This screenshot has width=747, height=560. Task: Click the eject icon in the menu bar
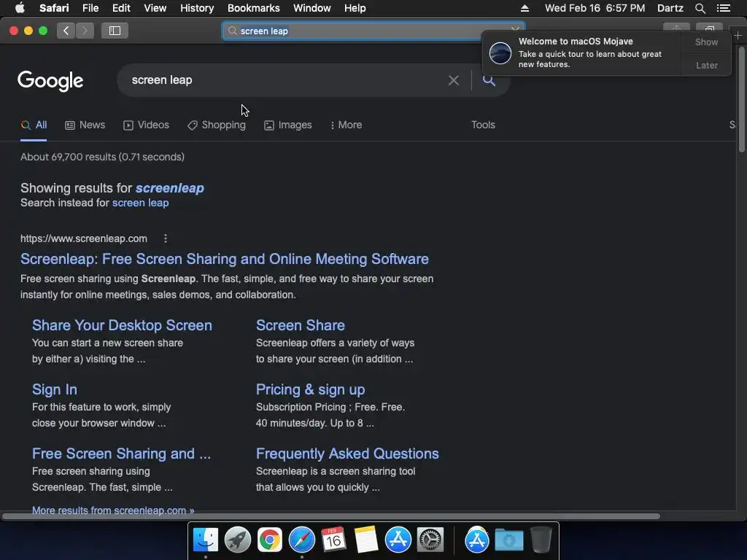coord(525,8)
